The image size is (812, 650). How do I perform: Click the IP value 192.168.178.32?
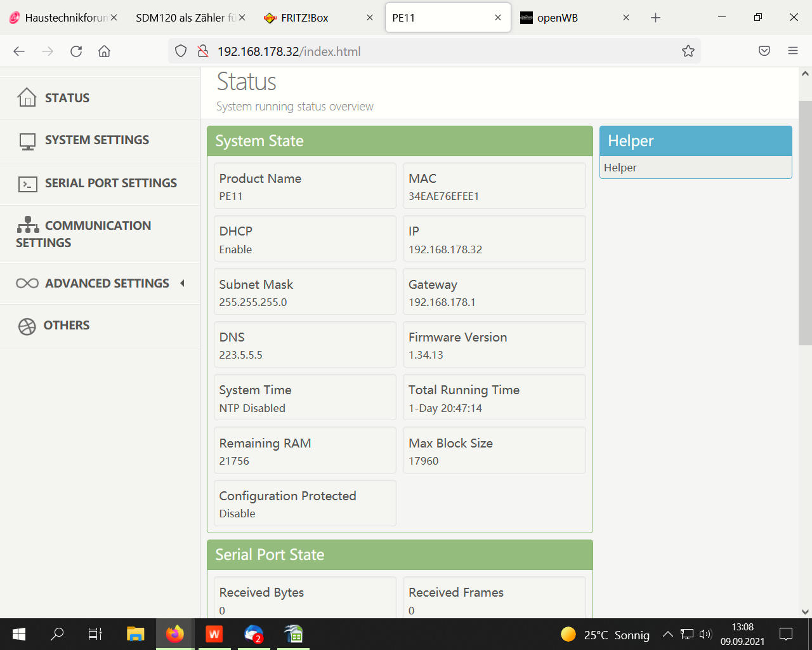click(x=445, y=249)
